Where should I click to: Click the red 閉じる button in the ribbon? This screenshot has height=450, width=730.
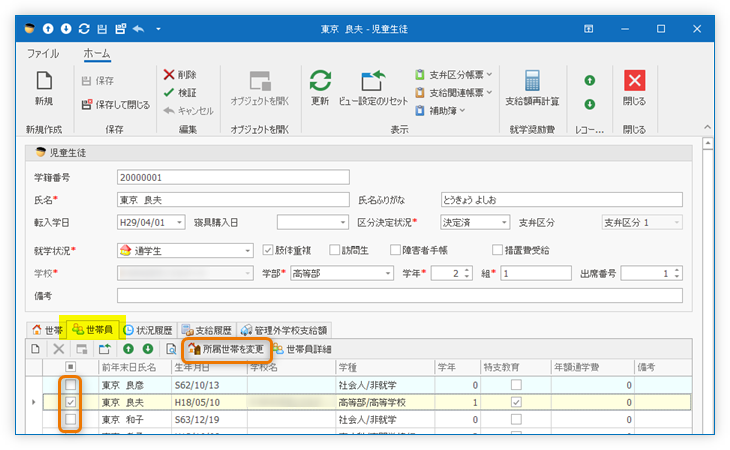(635, 88)
